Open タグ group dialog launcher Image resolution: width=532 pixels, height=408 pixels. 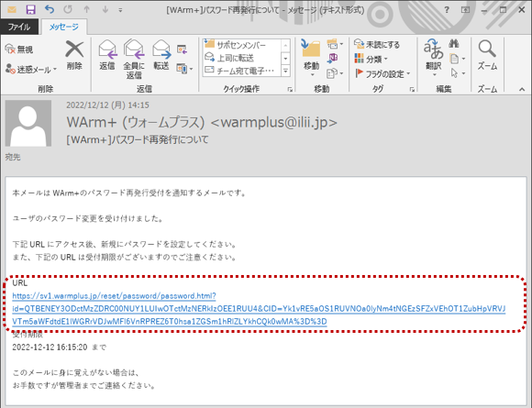[412, 89]
